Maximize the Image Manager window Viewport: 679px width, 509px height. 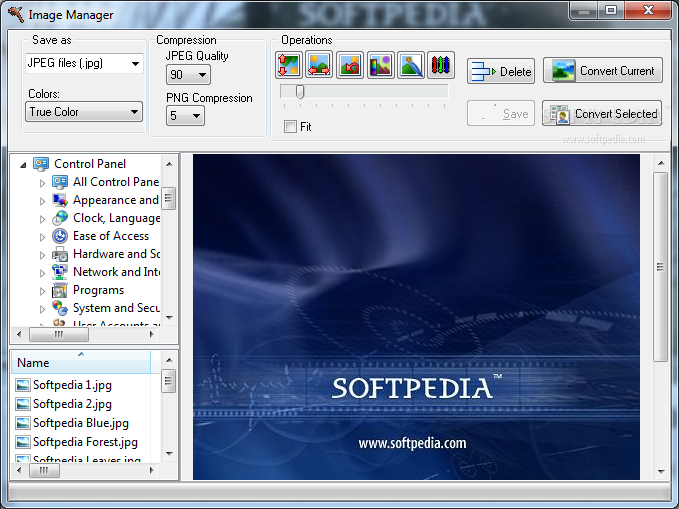tap(611, 10)
